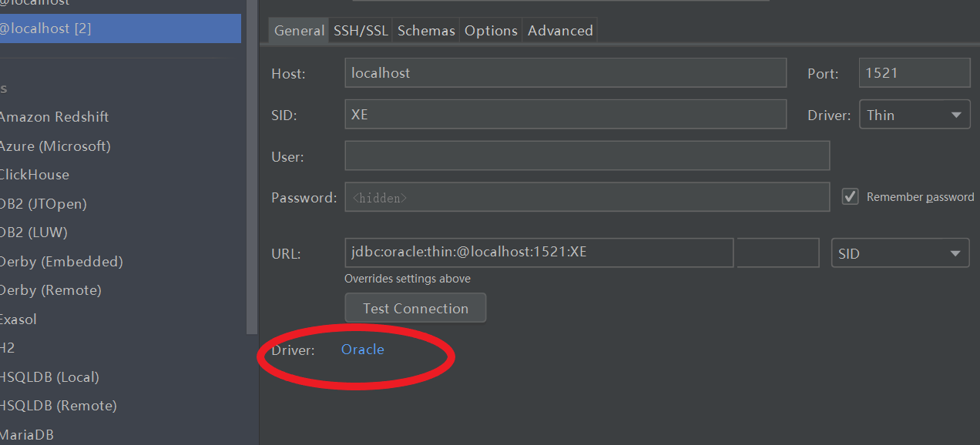View the Advanced tab
The image size is (980, 445).
click(x=559, y=30)
